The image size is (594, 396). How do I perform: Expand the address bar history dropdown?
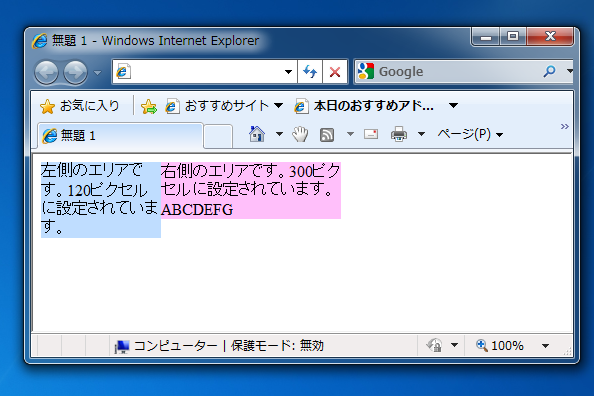point(288,72)
